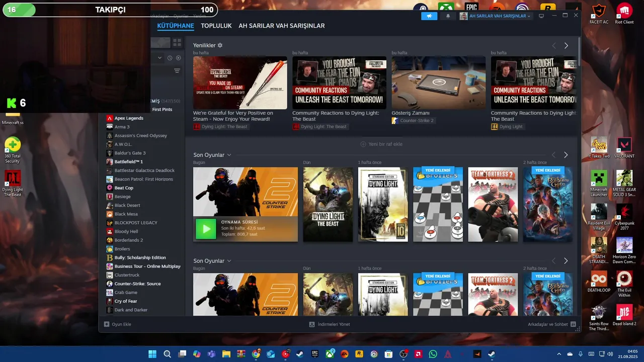
Task: Click green play button for Counter-Strike 2
Action: tap(206, 229)
